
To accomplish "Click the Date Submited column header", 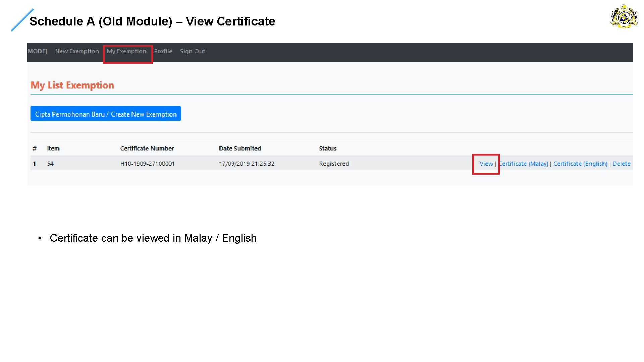I will click(240, 148).
